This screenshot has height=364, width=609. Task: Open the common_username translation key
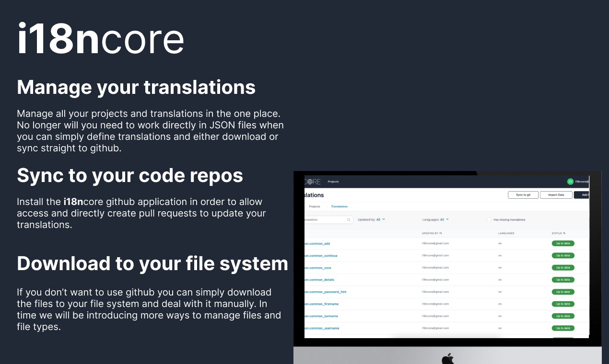(322, 328)
